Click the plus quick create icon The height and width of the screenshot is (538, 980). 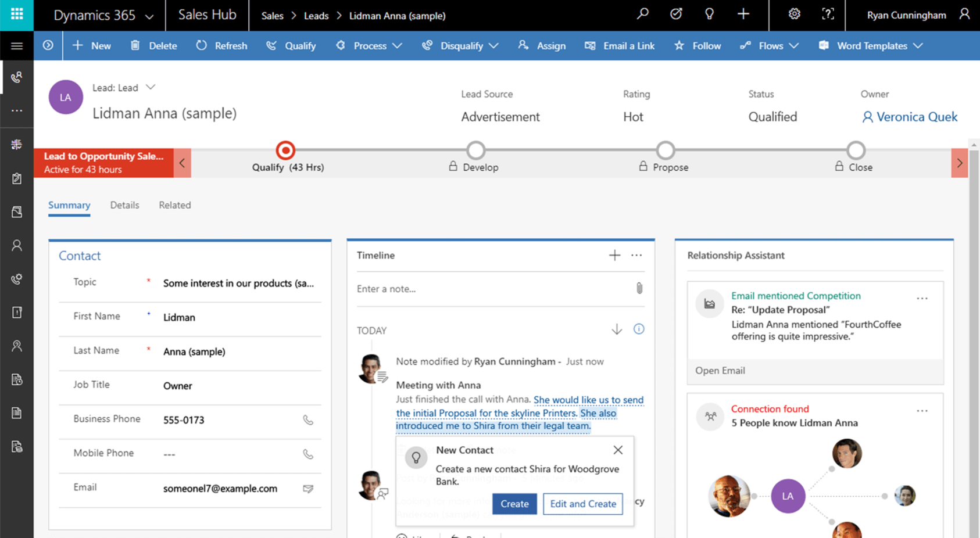[x=743, y=14]
